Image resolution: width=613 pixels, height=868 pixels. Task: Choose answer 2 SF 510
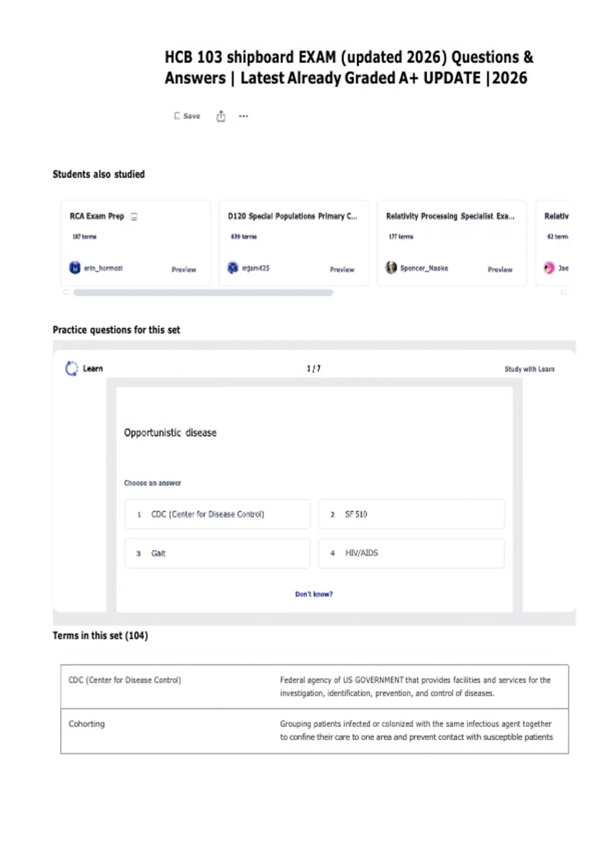(x=412, y=514)
